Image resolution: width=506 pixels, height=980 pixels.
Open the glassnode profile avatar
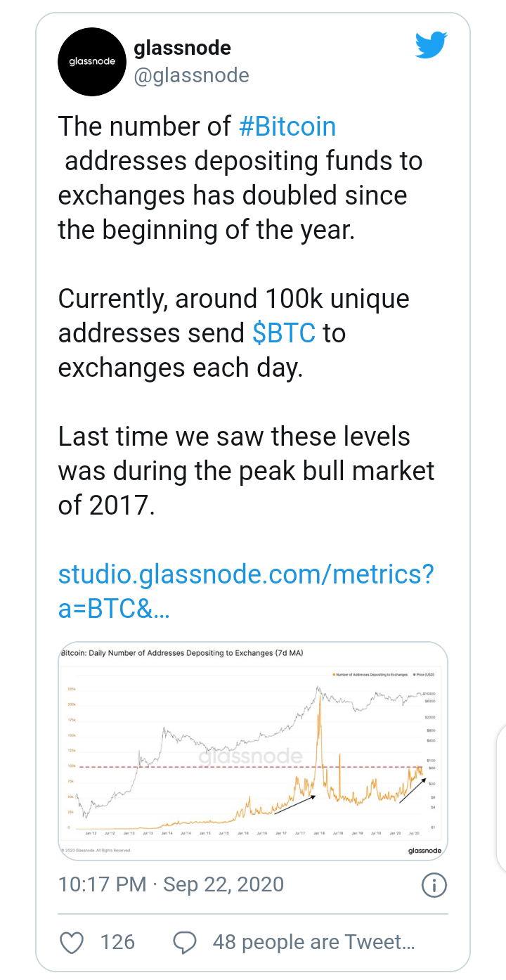[x=91, y=62]
